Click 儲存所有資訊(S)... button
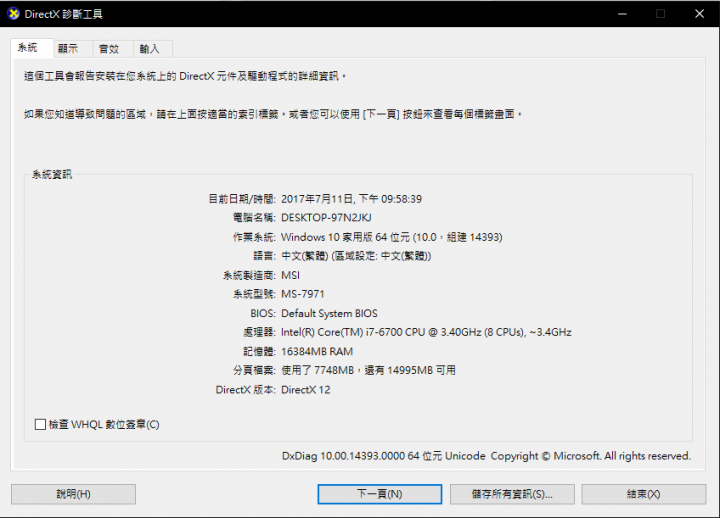 pyautogui.click(x=512, y=494)
